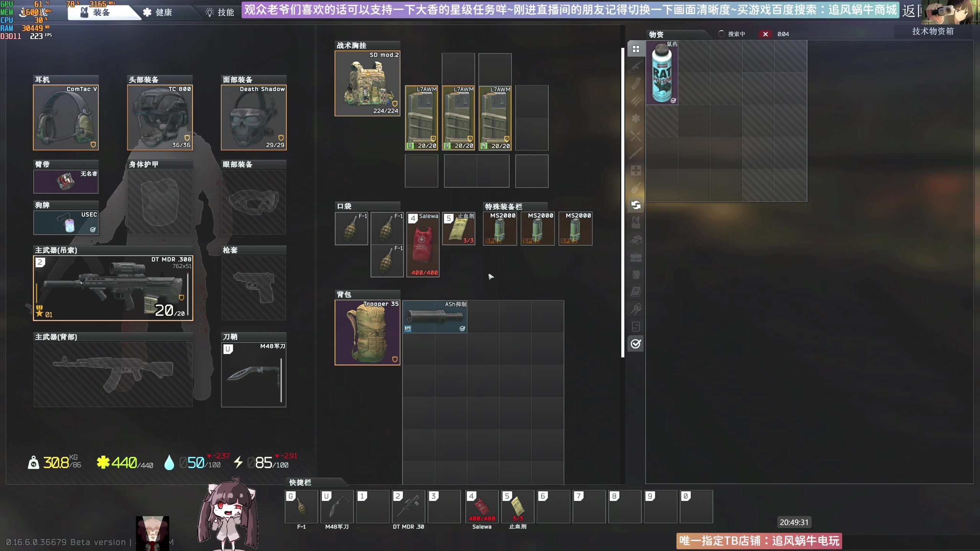Filter loot by tactical rig icon

(636, 222)
